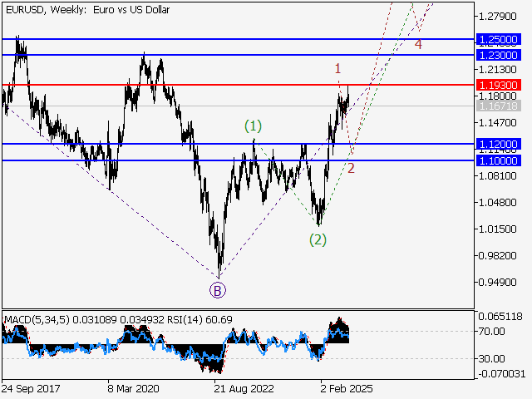
Task: Select the 2 Feb 2025 date label
Action: click(346, 388)
